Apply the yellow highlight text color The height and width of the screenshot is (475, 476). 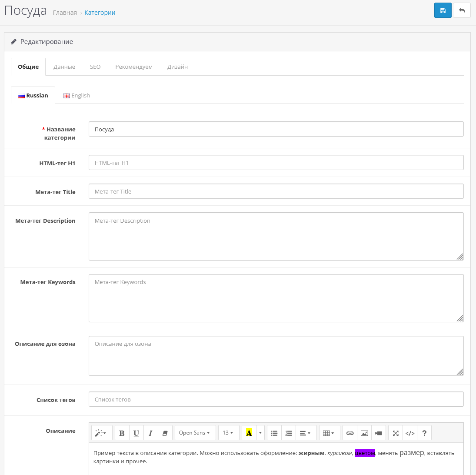point(249,433)
